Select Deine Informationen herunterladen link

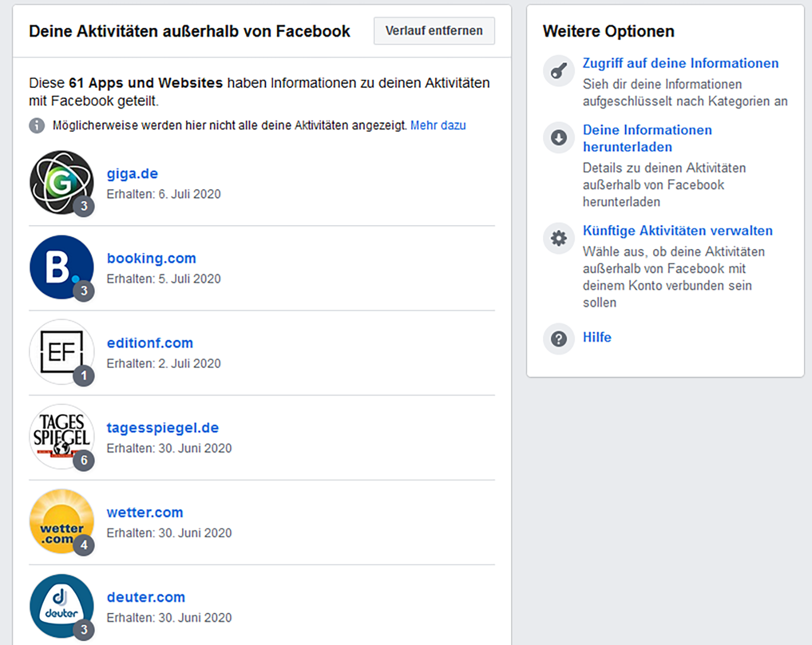tap(647, 139)
